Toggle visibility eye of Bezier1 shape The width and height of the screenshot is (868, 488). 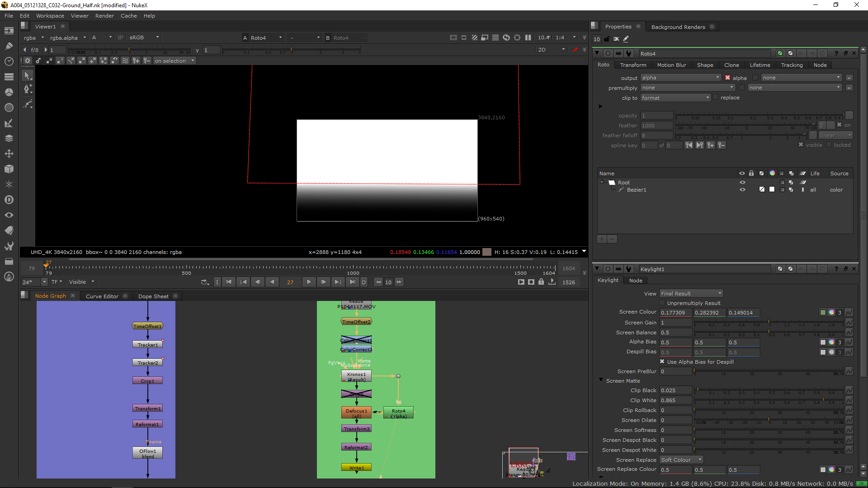pos(742,190)
